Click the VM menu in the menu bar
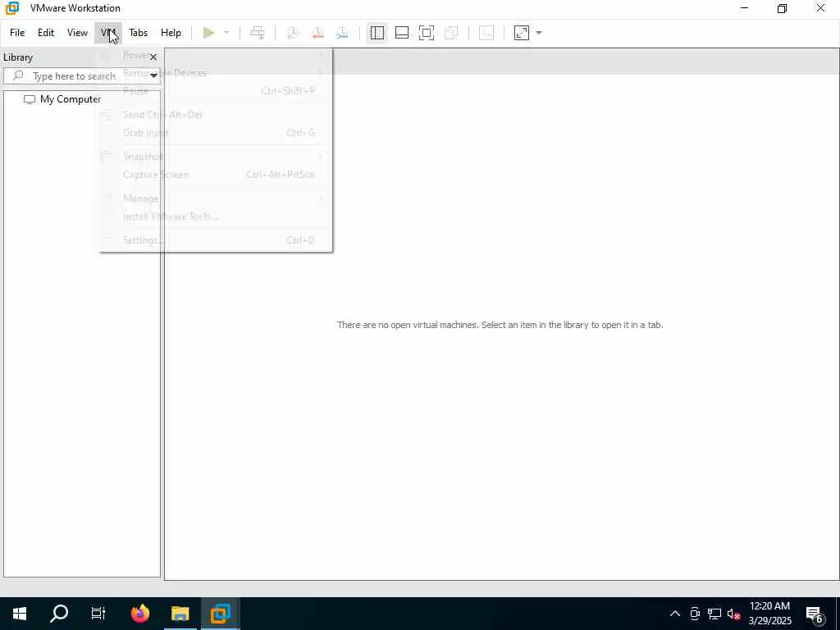This screenshot has width=840, height=630. [x=108, y=33]
